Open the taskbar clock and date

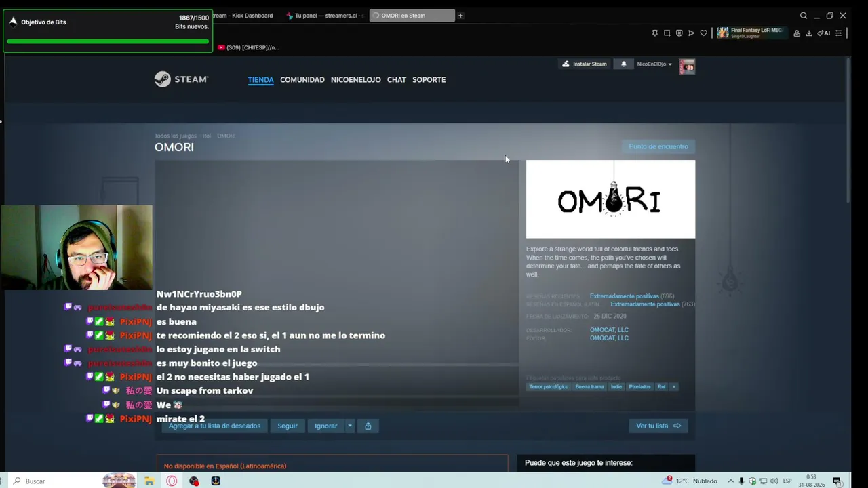pos(811,481)
